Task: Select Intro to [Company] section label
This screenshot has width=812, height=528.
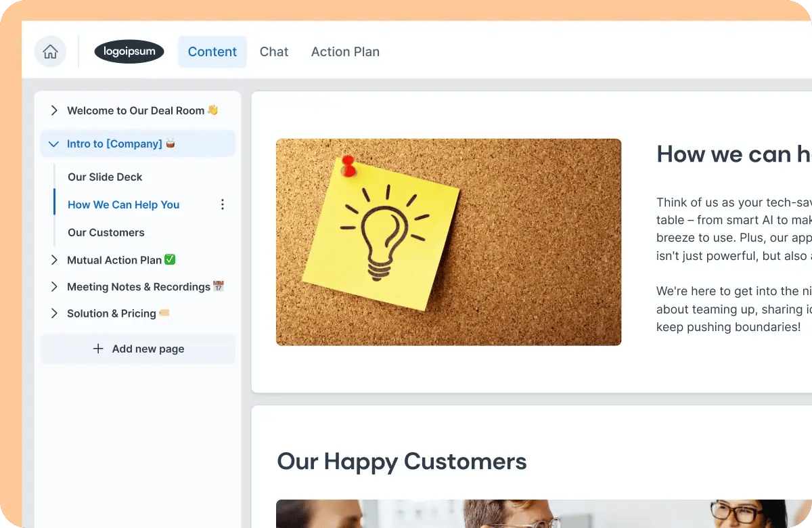Action: pyautogui.click(x=121, y=144)
